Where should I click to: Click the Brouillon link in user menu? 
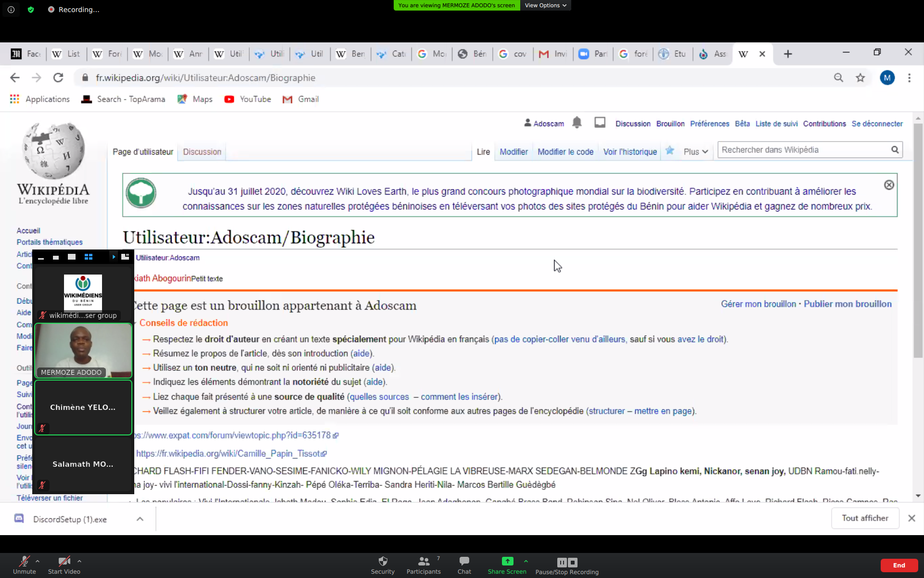coord(670,124)
